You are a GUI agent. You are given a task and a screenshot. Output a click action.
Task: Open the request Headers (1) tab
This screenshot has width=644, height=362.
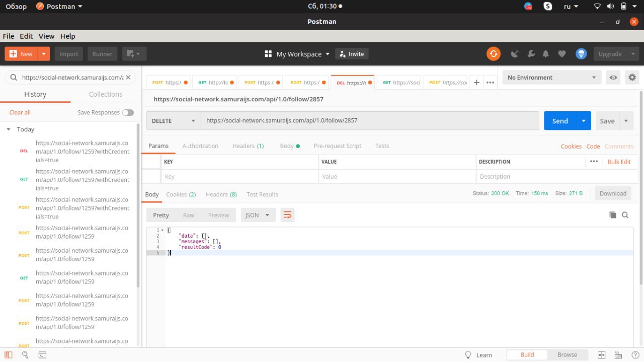[x=248, y=146]
